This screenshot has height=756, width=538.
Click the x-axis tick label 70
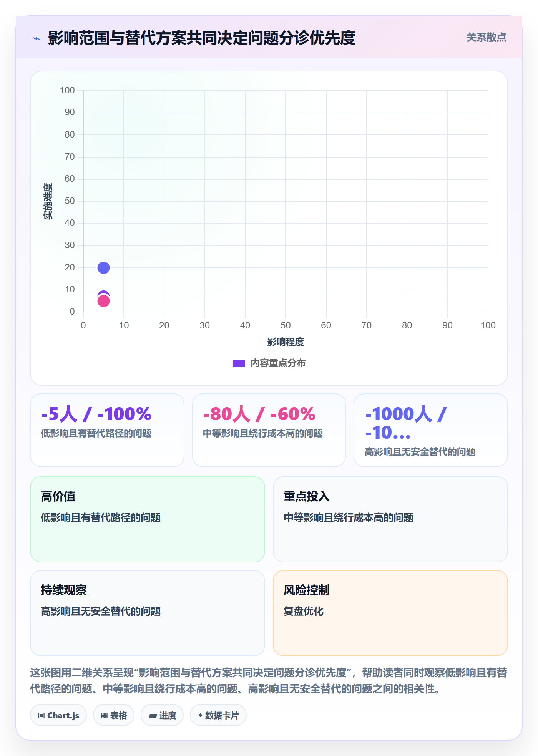367,325
